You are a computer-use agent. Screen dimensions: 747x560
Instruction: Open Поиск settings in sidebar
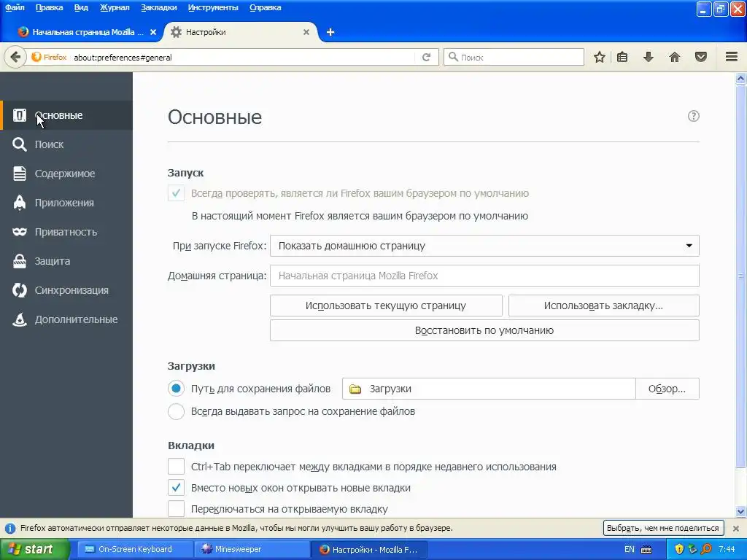66,144
